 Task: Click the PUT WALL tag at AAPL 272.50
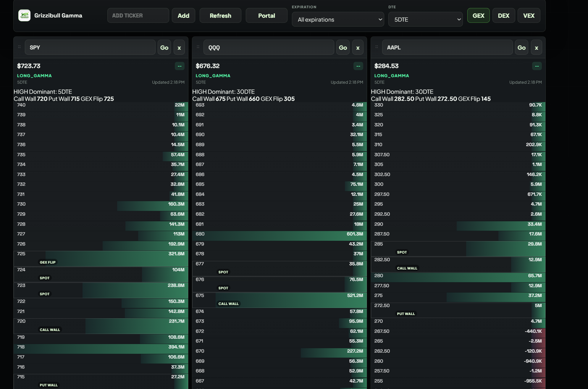tap(406, 314)
